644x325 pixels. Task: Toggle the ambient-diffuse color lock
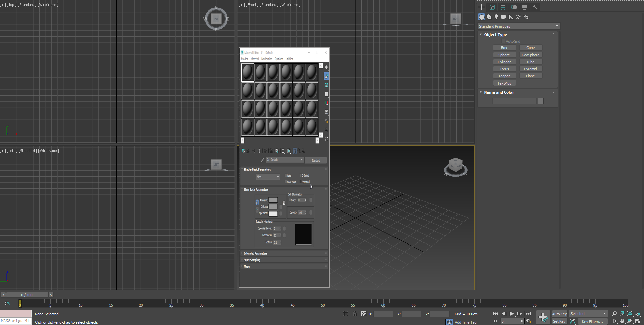[257, 202]
